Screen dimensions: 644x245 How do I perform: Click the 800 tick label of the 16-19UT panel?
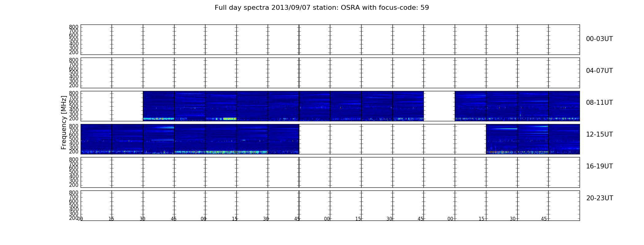coord(74,160)
